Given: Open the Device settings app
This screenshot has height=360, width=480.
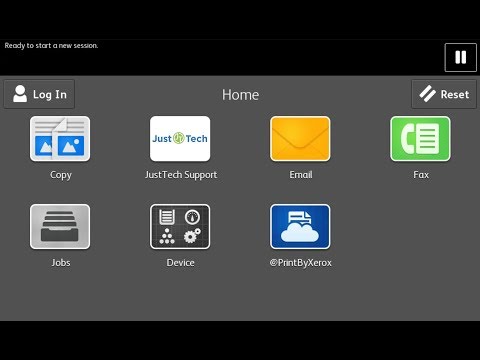Looking at the screenshot, I should click(x=180, y=227).
